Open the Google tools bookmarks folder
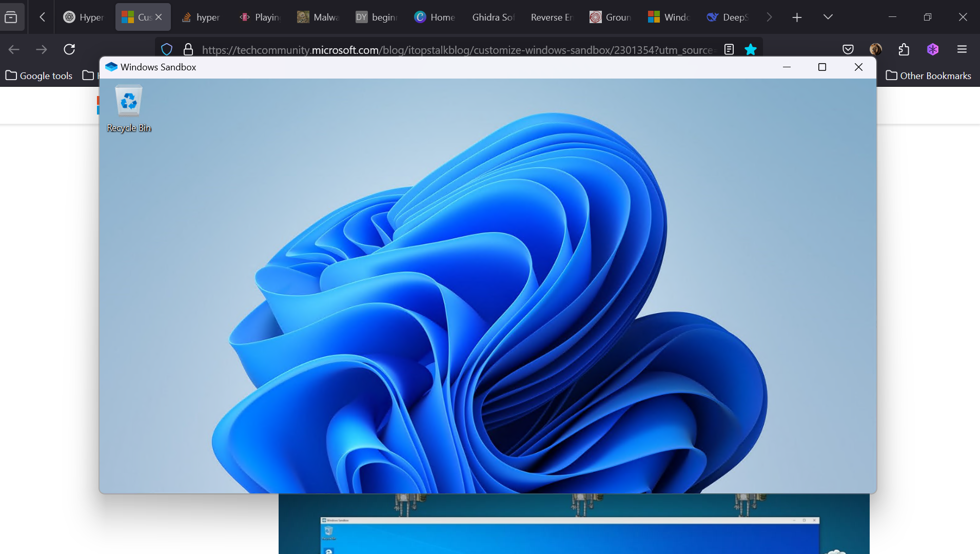980x554 pixels. 39,75
